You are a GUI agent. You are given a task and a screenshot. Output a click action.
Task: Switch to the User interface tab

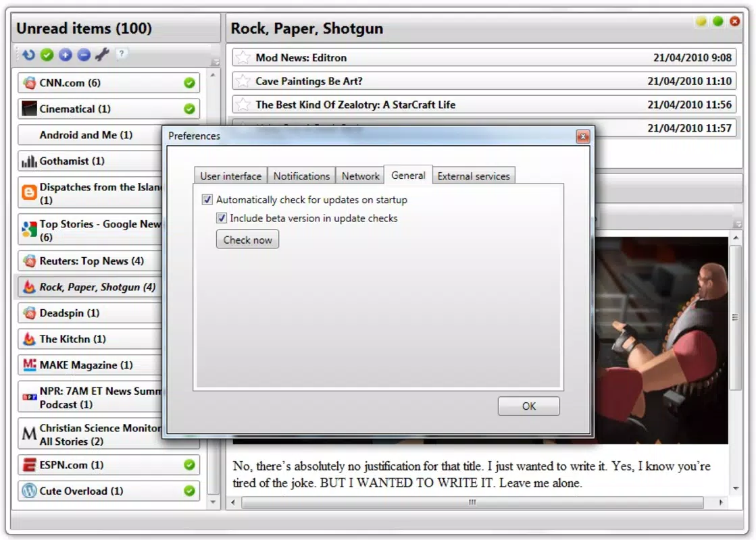230,176
